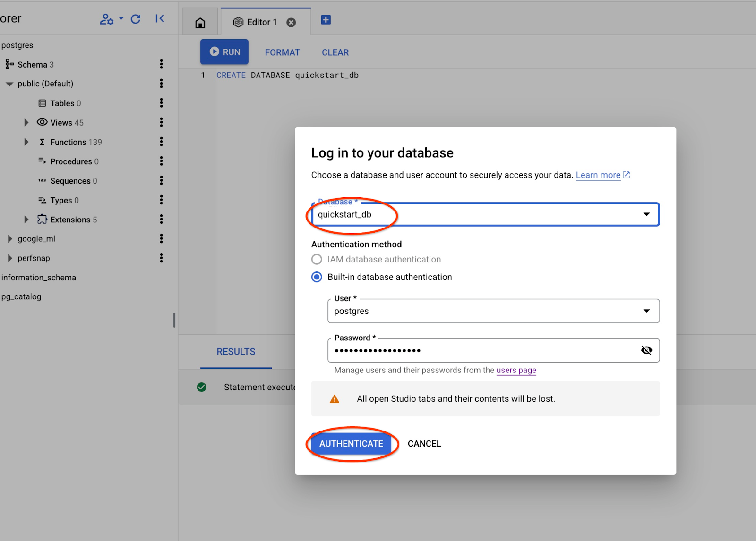Expand the Functions tree node
Image resolution: width=756 pixels, height=541 pixels.
(26, 142)
